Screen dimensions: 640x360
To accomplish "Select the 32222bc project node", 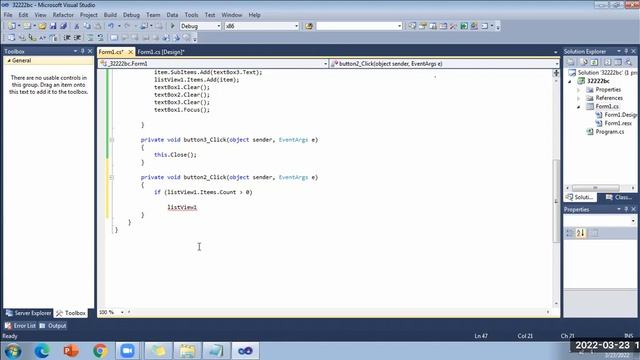I will pyautogui.click(x=598, y=81).
